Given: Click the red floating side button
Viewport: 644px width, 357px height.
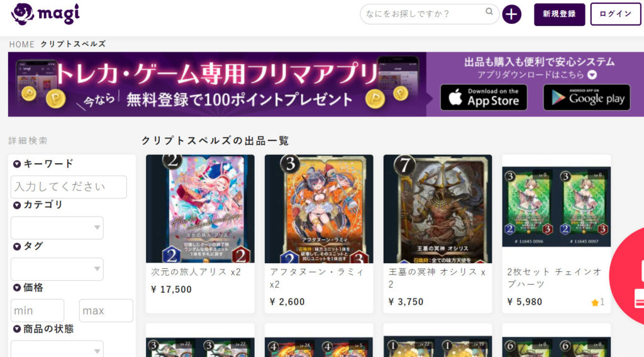Looking at the screenshot, I should [627, 275].
